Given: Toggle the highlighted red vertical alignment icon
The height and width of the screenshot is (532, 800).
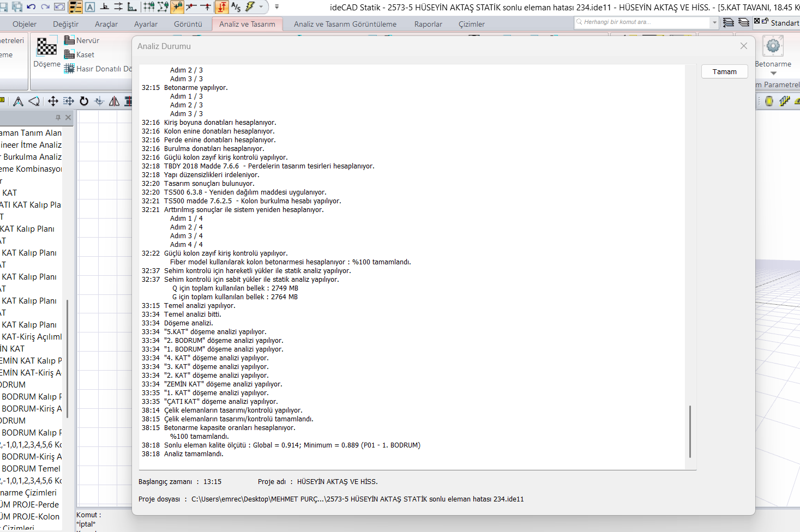Looking at the screenshot, I should click(x=221, y=7).
